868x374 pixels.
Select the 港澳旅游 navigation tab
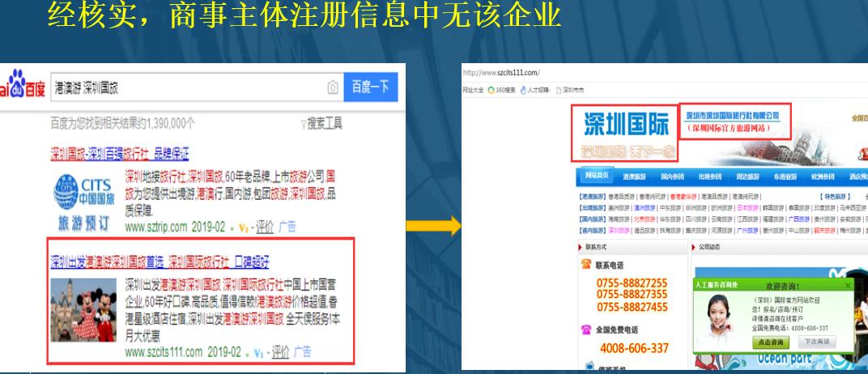click(x=634, y=176)
